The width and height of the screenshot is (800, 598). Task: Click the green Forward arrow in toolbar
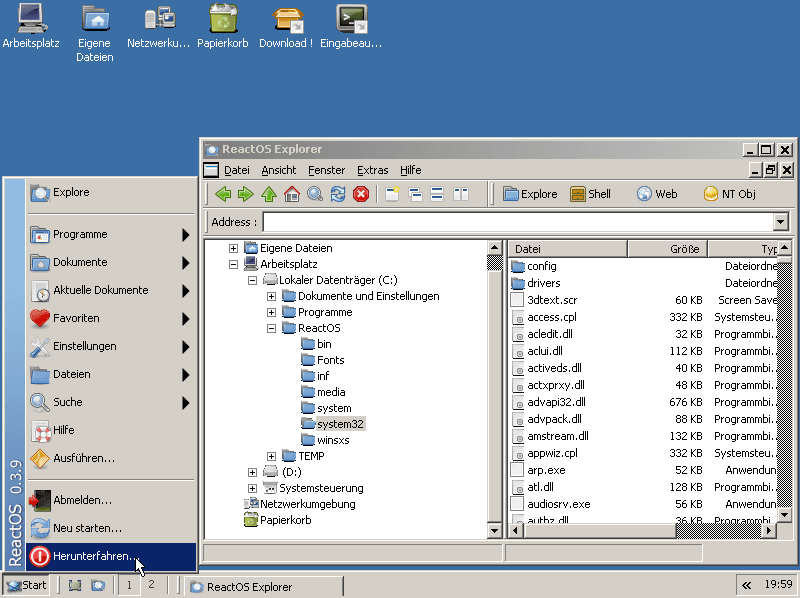(245, 194)
